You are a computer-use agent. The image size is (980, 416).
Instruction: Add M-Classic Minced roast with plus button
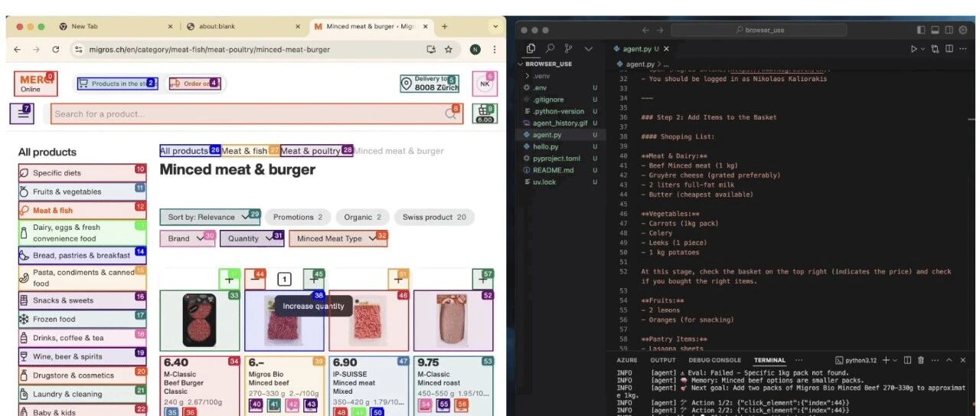[x=483, y=279]
